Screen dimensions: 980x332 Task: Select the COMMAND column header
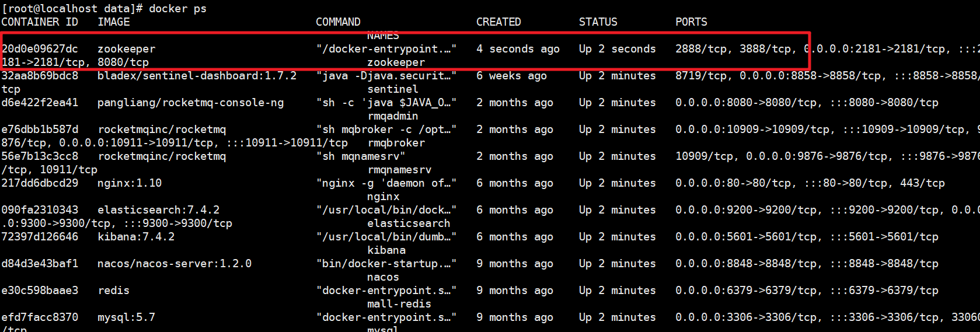coord(338,22)
